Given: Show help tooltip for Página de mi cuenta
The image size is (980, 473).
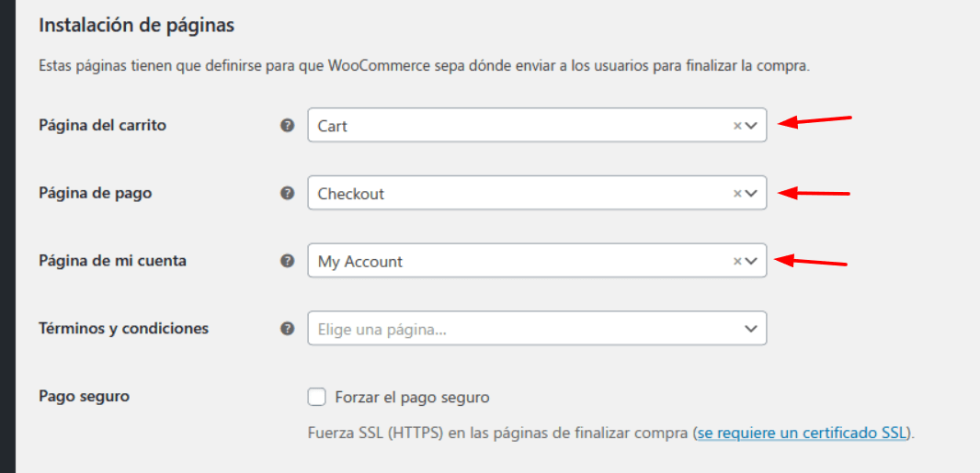Looking at the screenshot, I should [287, 261].
